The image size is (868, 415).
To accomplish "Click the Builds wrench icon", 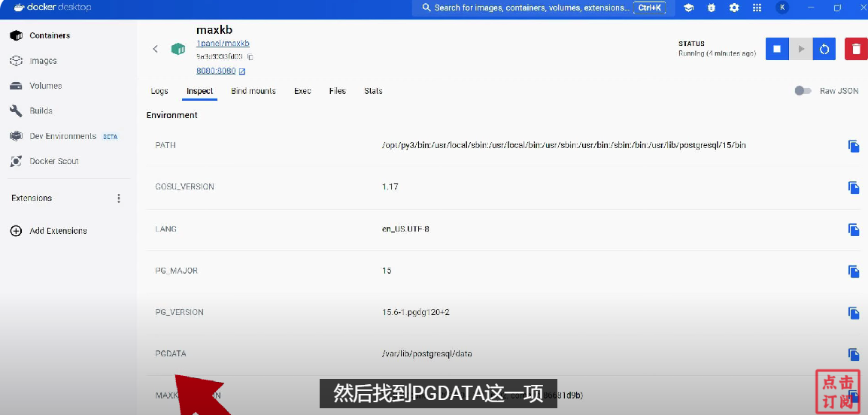I will coord(16,111).
